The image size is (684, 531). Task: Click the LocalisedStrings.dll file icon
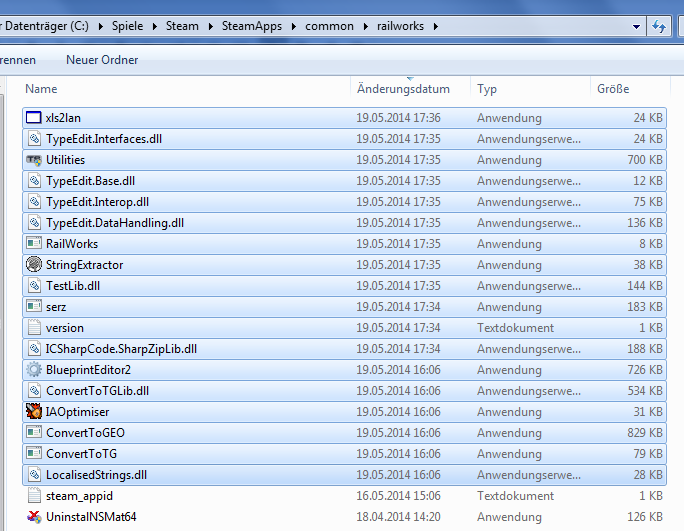(34, 475)
